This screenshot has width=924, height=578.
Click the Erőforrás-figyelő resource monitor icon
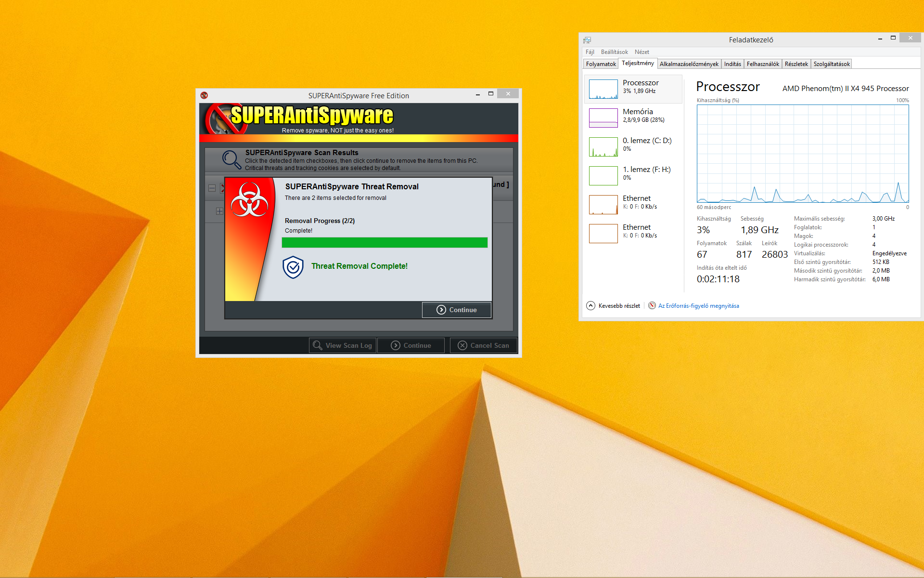pos(652,305)
